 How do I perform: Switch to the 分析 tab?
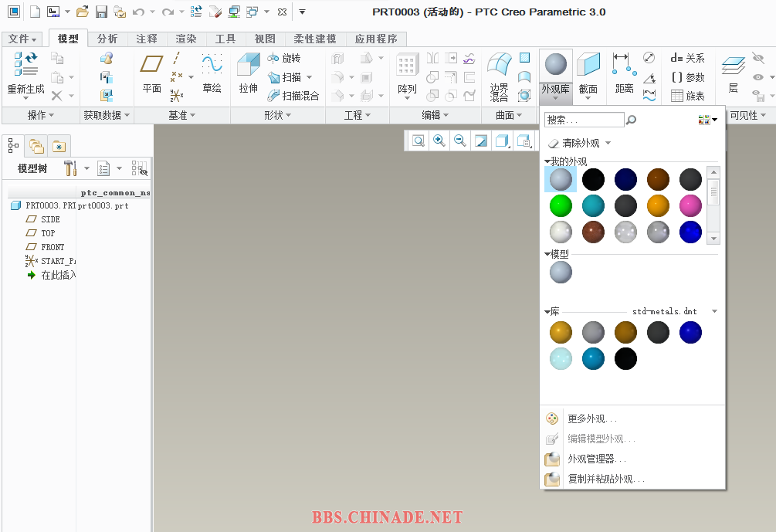pyautogui.click(x=107, y=39)
